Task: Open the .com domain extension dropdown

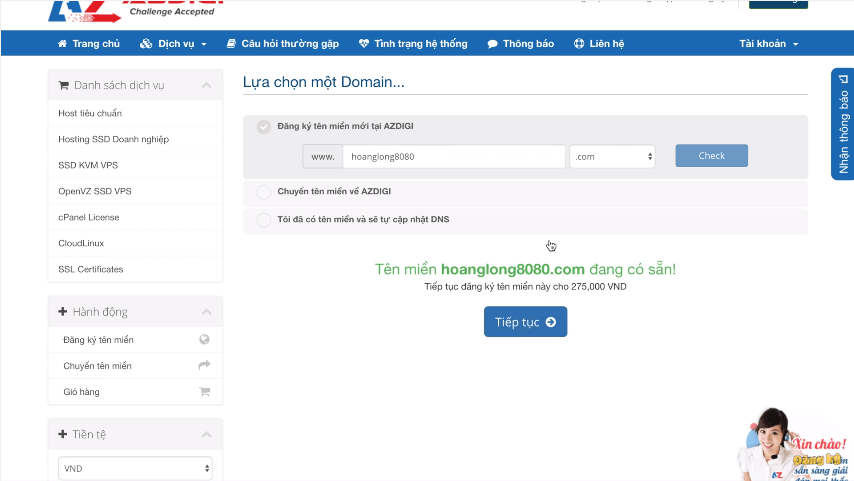Action: tap(612, 156)
